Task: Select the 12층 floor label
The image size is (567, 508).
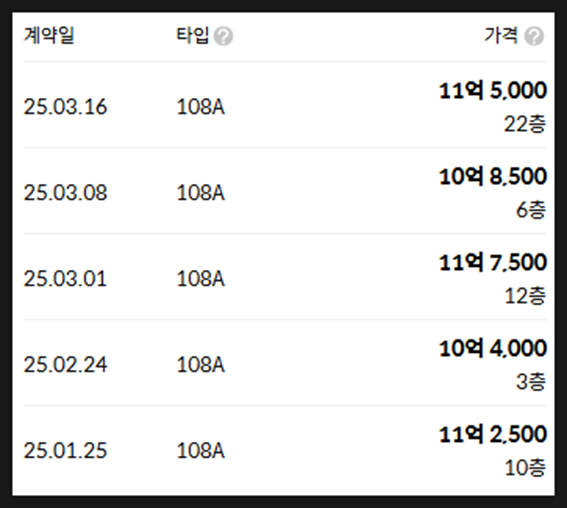Action: tap(525, 296)
